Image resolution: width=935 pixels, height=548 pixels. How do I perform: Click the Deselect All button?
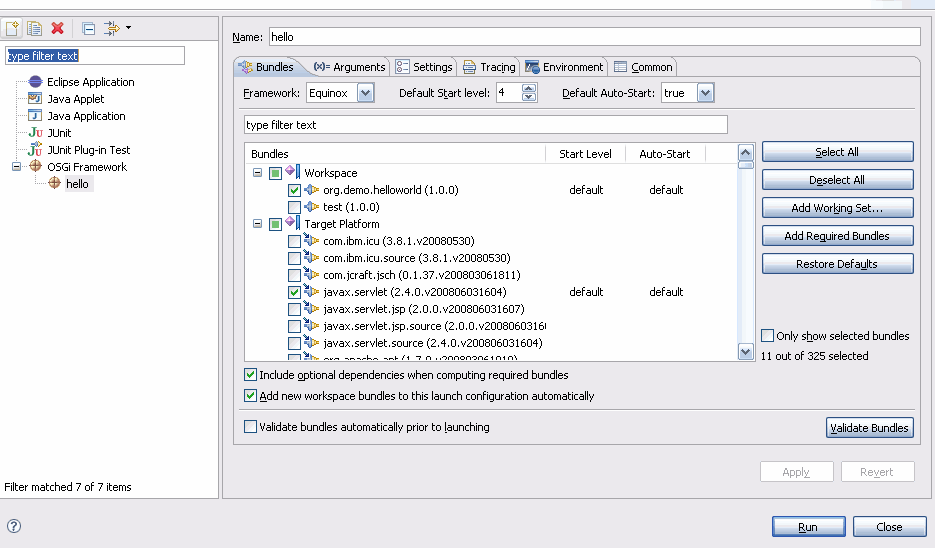point(837,180)
